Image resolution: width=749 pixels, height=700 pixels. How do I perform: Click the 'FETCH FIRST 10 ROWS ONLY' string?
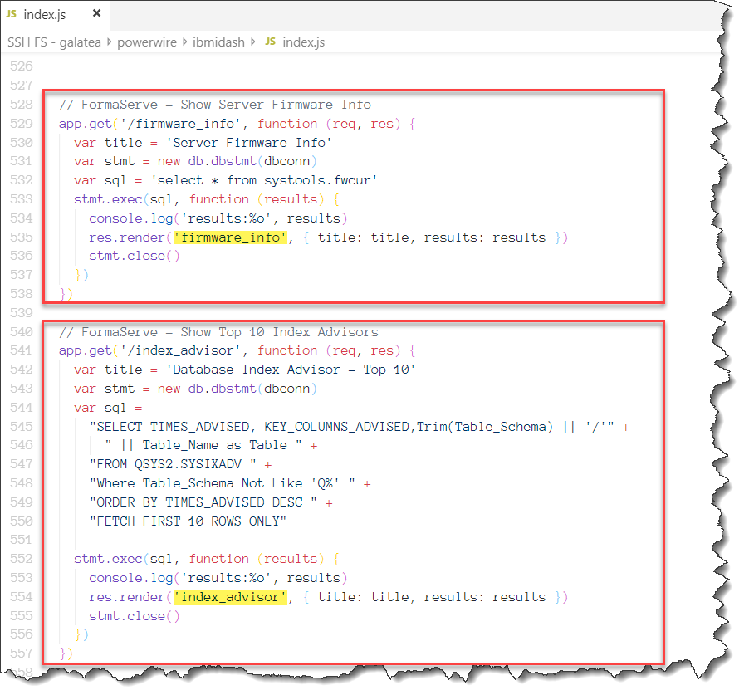[188, 521]
